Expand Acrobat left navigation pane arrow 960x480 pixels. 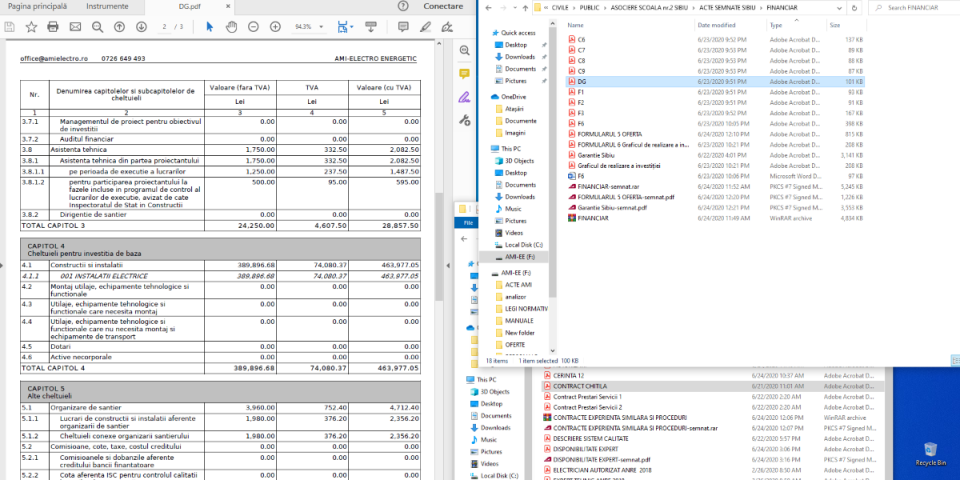[2, 265]
